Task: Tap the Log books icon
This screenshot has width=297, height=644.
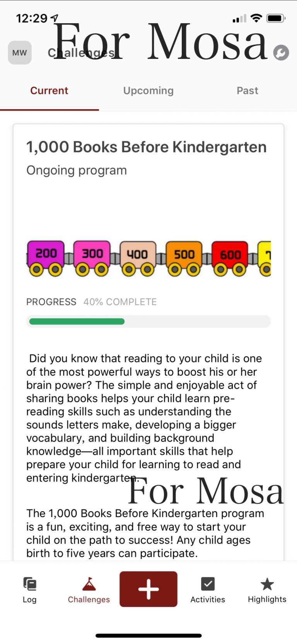Action: pyautogui.click(x=29, y=583)
